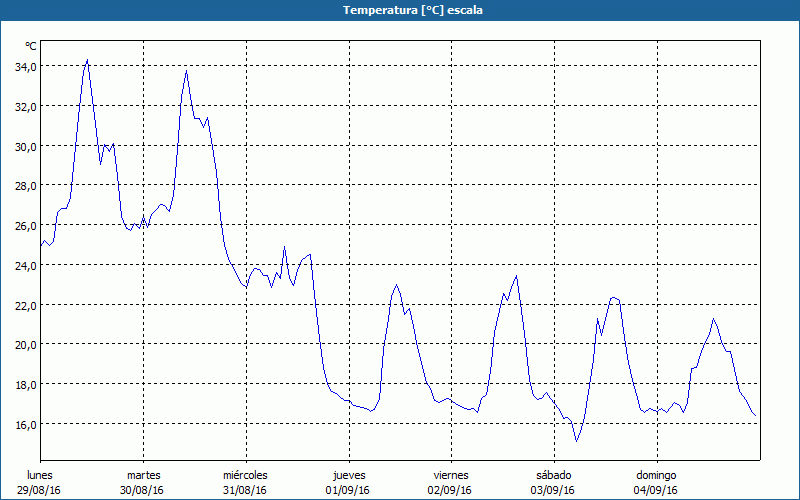Click the 'miércoles' day label
Image resolution: width=800 pixels, height=500 pixels.
coord(245,475)
